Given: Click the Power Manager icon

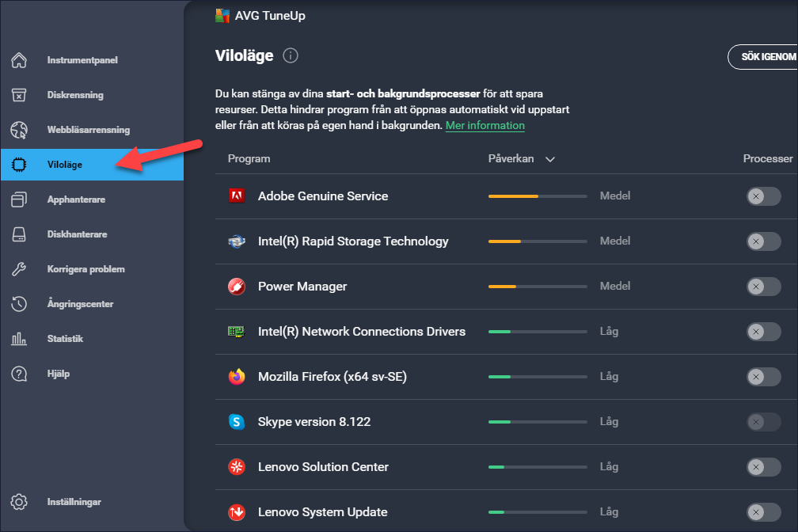Looking at the screenshot, I should [x=237, y=287].
